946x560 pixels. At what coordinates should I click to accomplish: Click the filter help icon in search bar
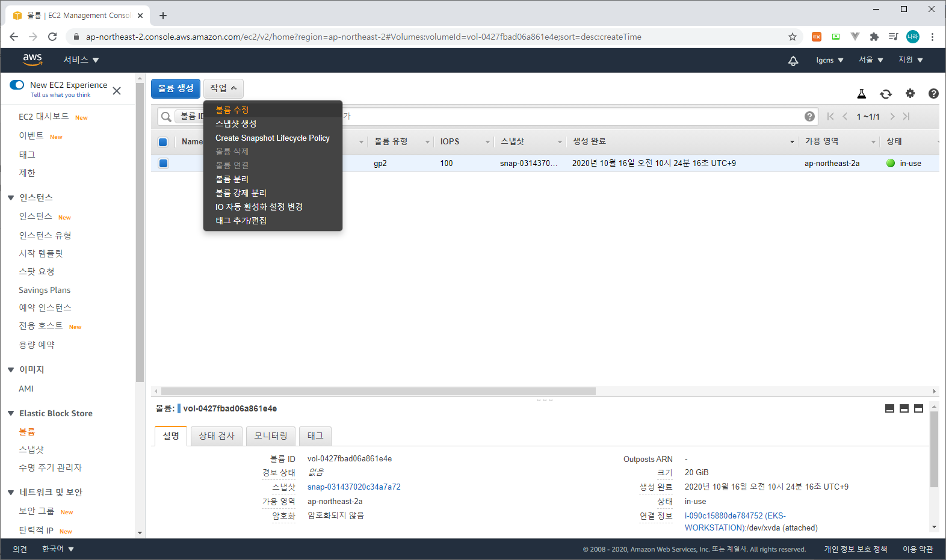(x=809, y=116)
